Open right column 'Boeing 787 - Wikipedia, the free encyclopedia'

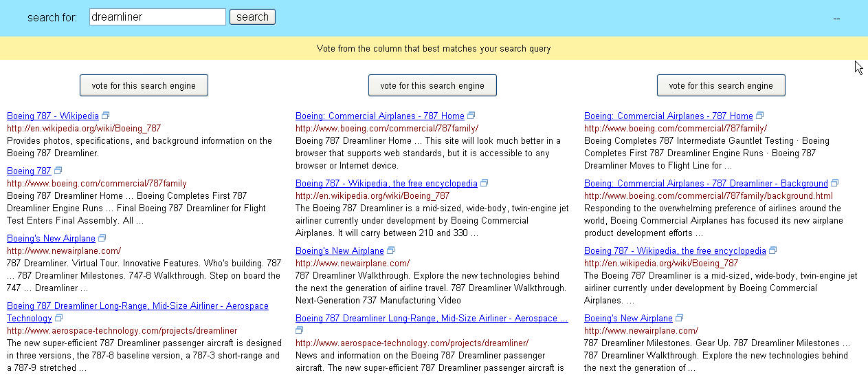[675, 250]
